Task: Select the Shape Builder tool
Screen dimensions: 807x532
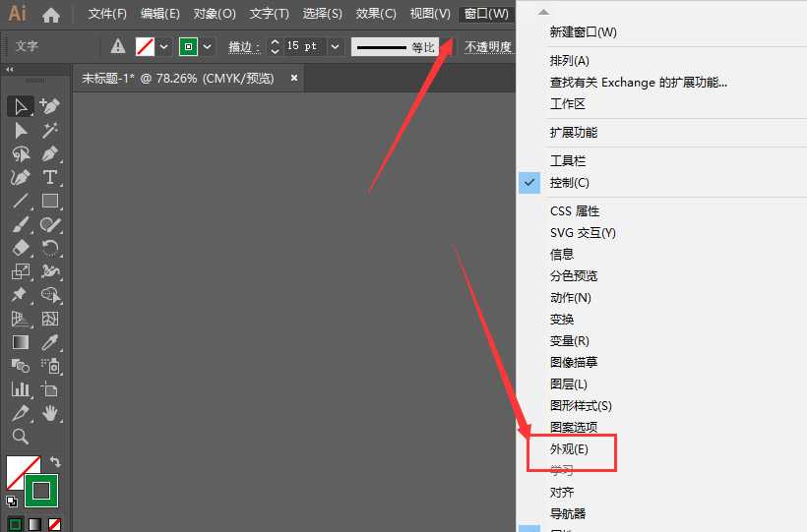Action: tap(50, 295)
